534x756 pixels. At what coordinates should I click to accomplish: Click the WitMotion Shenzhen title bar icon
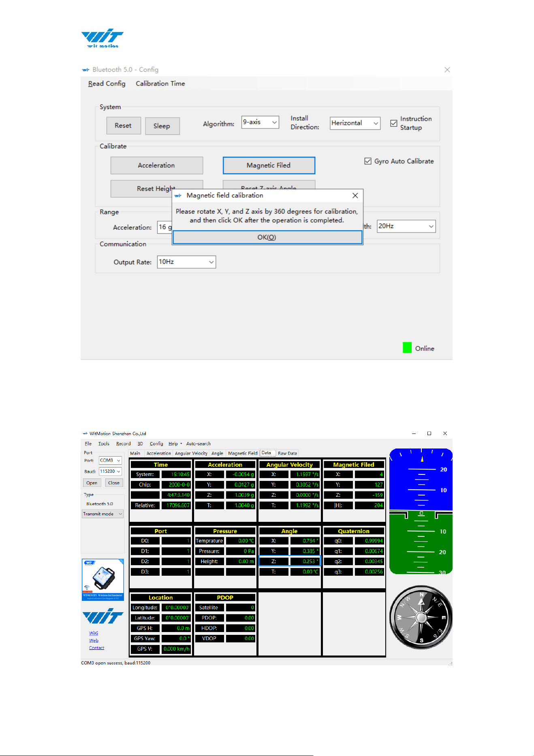click(x=85, y=434)
